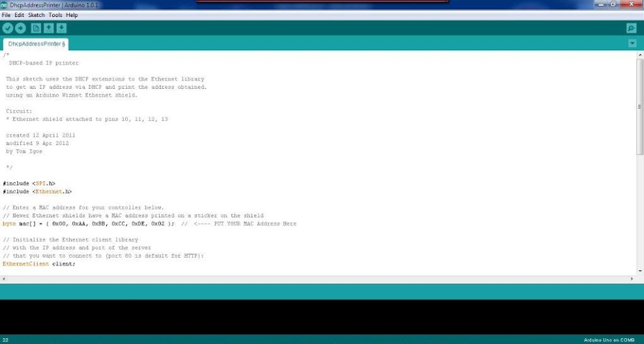This screenshot has height=344, width=644.
Task: Click the 'PUT YOUR MAC Address Here' comment
Action: tap(255, 224)
